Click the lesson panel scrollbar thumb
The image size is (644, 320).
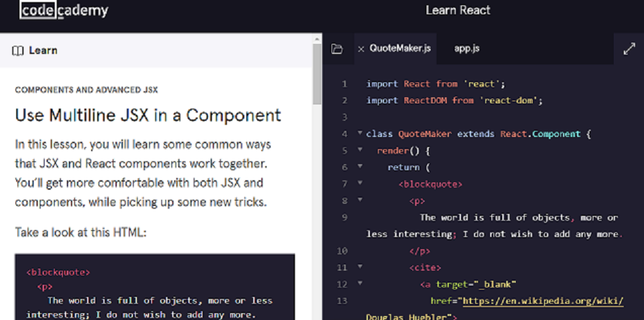point(317,74)
